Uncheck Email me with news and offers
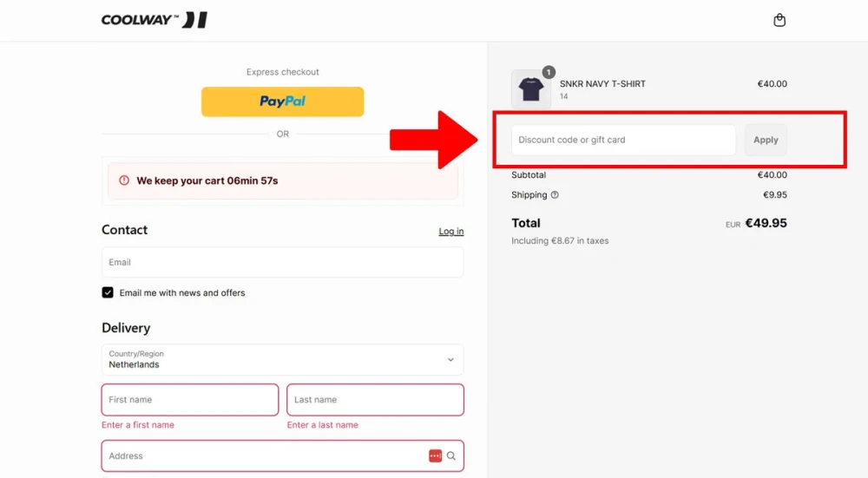This screenshot has height=478, width=868. click(108, 292)
